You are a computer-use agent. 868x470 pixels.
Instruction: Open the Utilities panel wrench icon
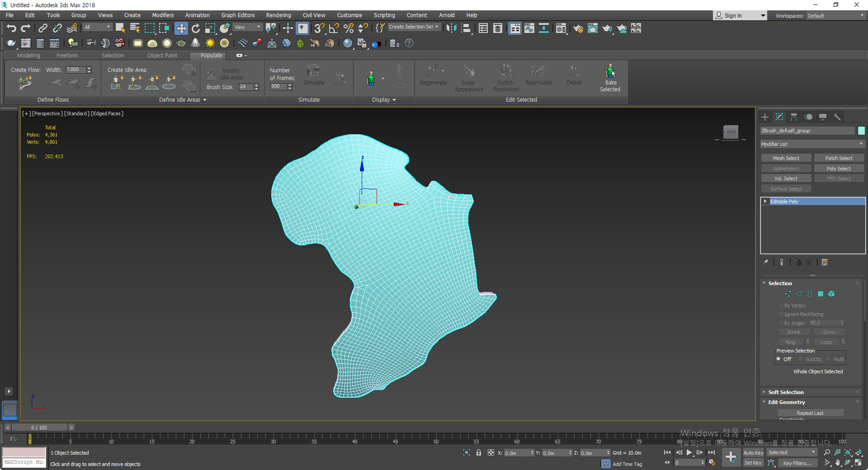pos(837,117)
